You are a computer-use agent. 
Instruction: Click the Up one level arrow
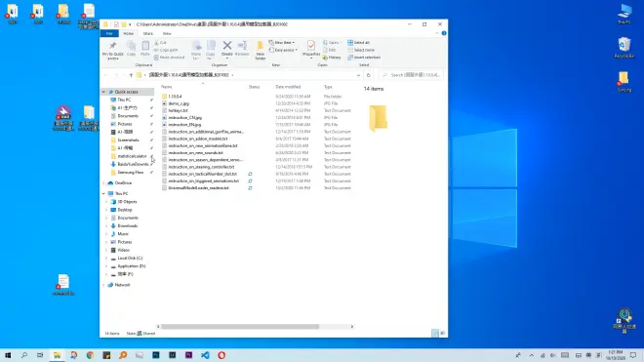point(131,75)
